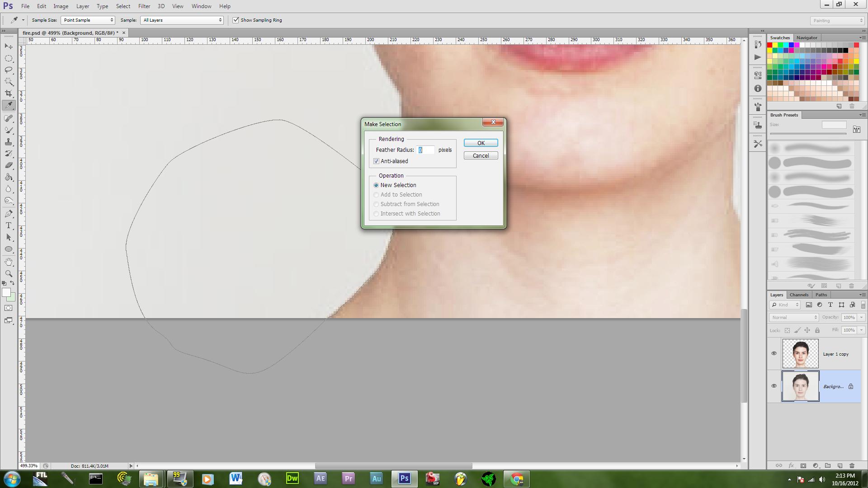Select the Crop tool

tap(9, 94)
